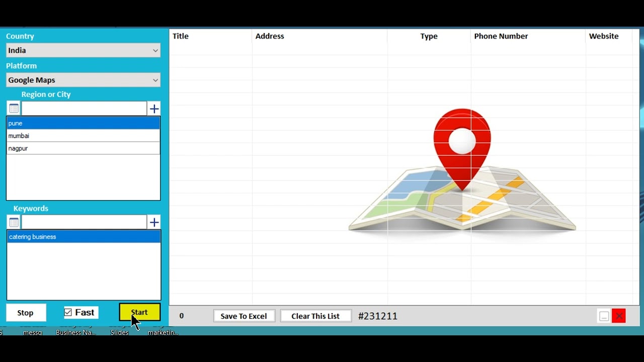
Task: Click the #231211 label
Action: (378, 316)
